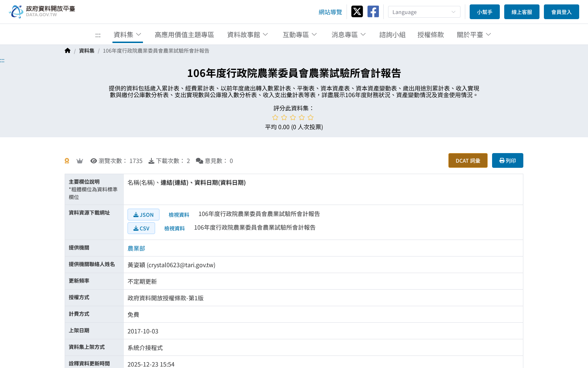Click the ::: marker at left page edge
The height and width of the screenshot is (368, 588).
[2, 60]
